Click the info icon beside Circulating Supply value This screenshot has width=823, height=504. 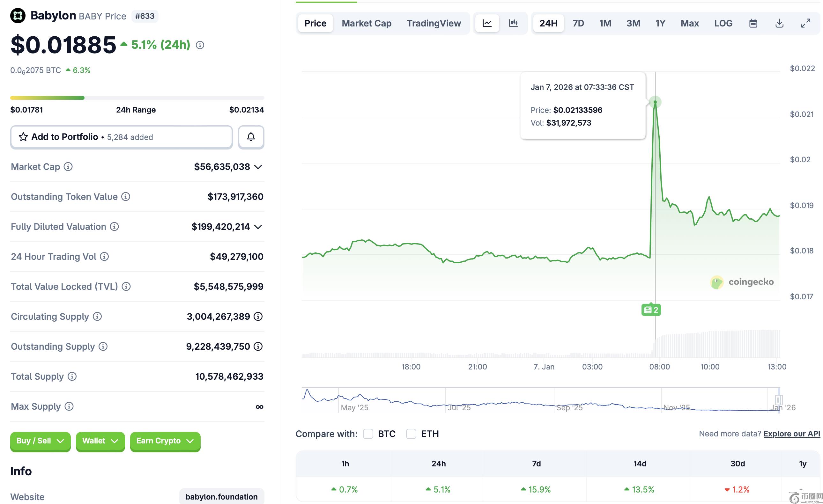(x=258, y=317)
